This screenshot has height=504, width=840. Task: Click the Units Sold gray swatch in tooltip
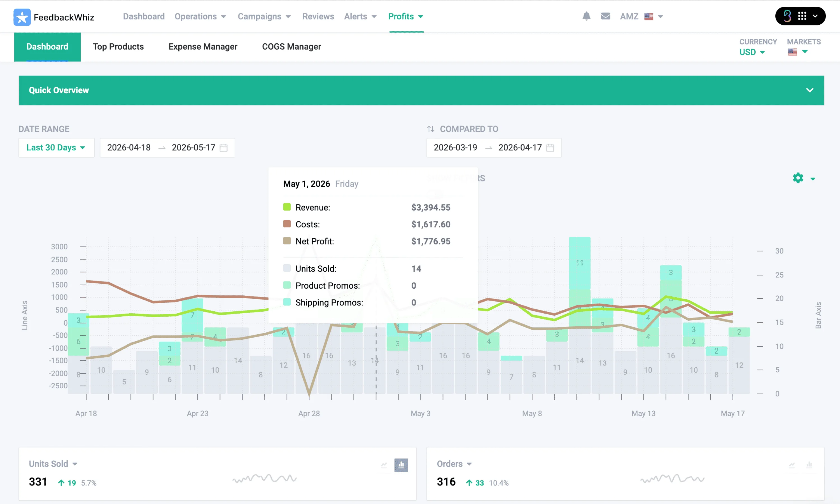click(287, 268)
